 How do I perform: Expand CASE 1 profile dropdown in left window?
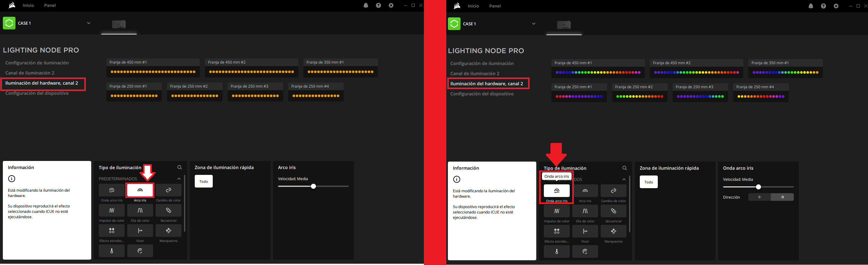[89, 23]
